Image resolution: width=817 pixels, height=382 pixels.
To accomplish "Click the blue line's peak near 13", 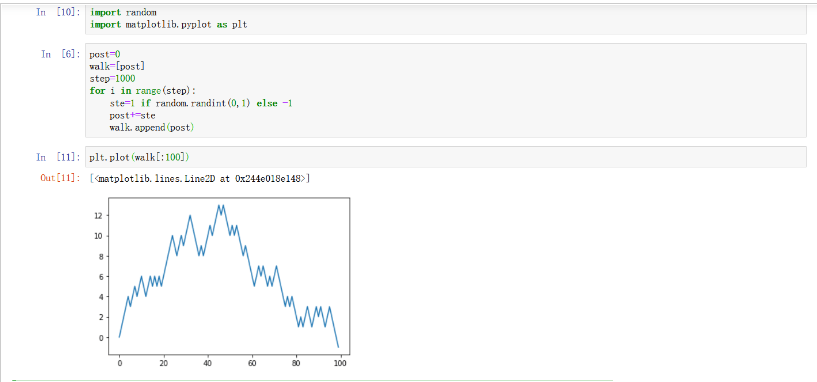I will coord(219,205).
